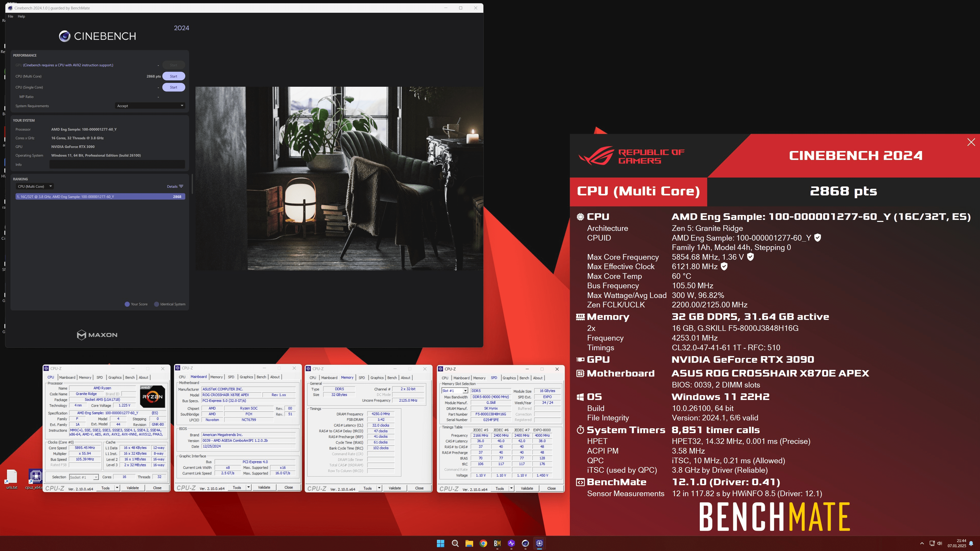Close the BenchMate result panel

[x=971, y=142]
